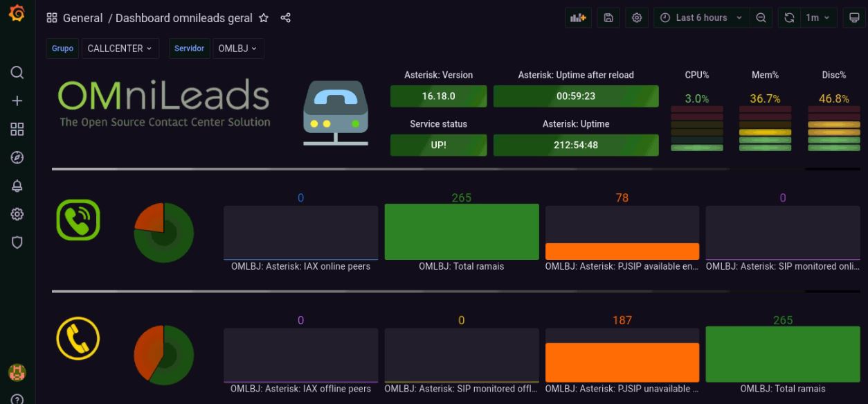
Task: Click the orange PJSIP available bar showing 78
Action: (x=622, y=252)
